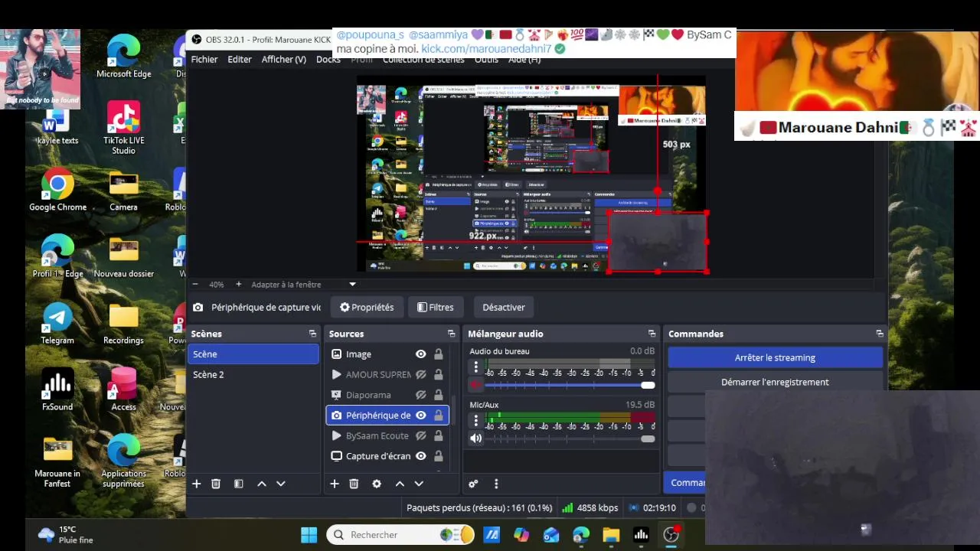Open TikTok LIVE Studio desktop icon
Image resolution: width=980 pixels, height=551 pixels.
pyautogui.click(x=123, y=127)
